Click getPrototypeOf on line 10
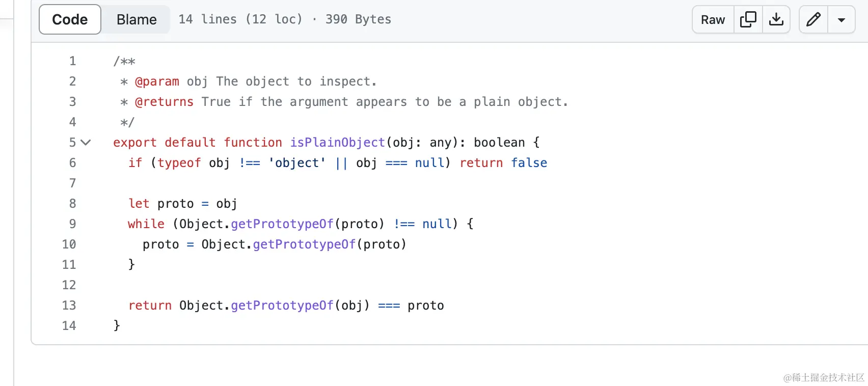 pyautogui.click(x=304, y=244)
